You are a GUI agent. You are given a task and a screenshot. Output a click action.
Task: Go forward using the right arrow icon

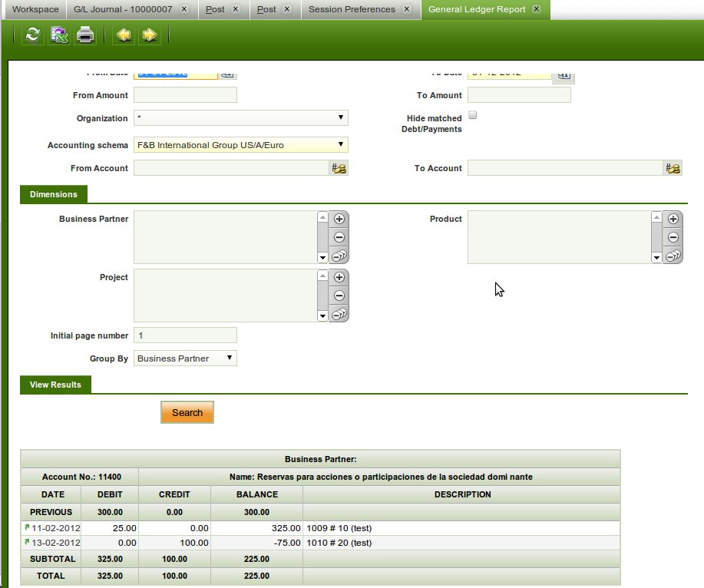coord(150,35)
